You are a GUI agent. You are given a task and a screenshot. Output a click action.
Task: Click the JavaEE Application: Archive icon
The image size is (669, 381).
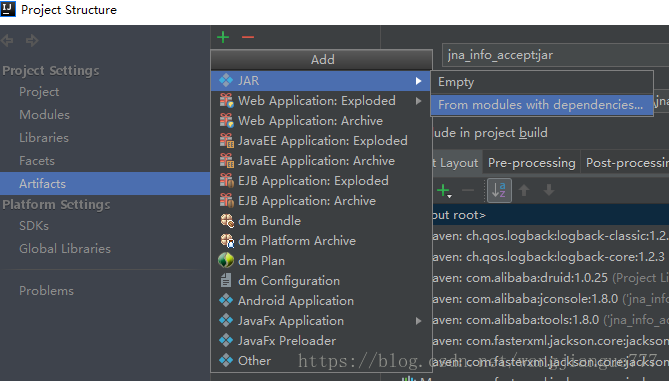[226, 160]
